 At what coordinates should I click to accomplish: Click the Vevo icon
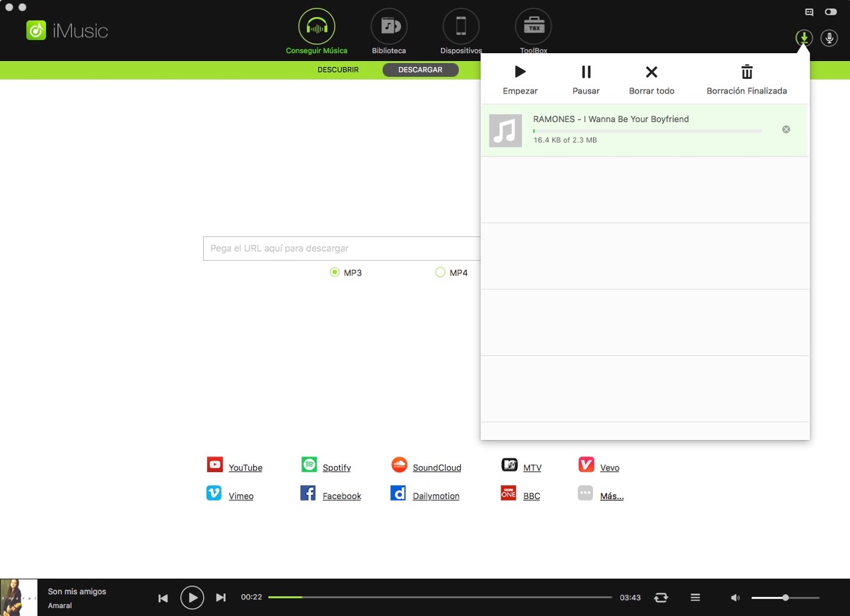586,465
